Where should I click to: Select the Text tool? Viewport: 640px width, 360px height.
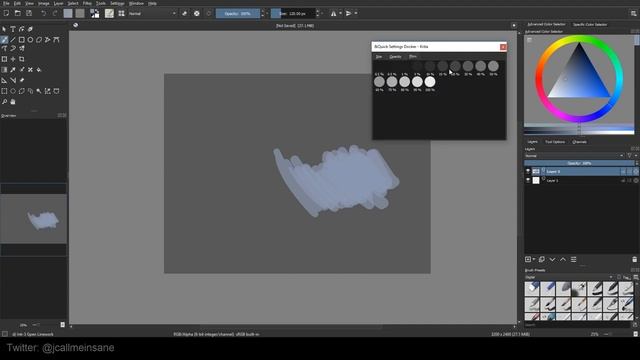13,29
